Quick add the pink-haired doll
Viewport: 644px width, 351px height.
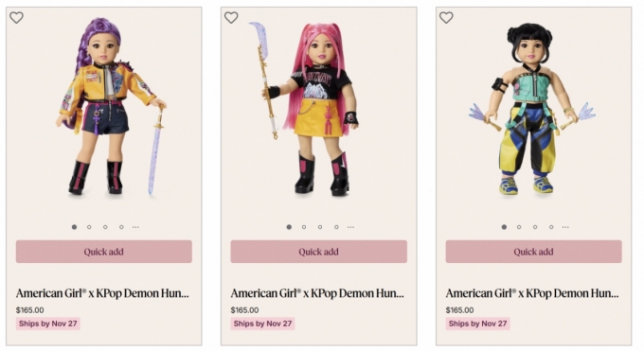(319, 252)
